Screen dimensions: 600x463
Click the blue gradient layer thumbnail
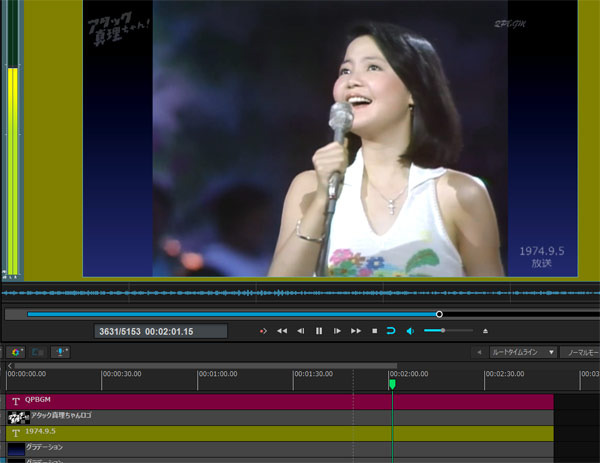coord(16,450)
